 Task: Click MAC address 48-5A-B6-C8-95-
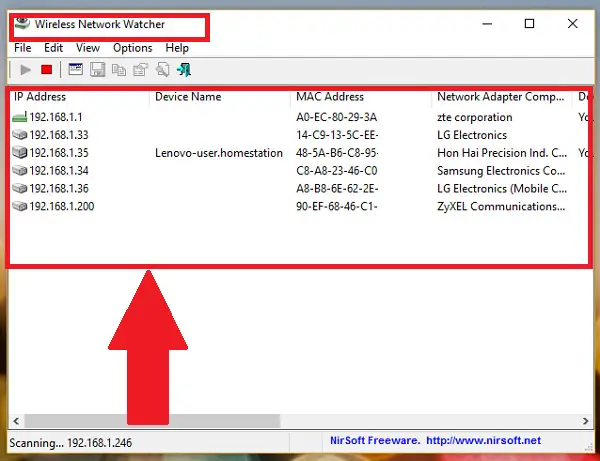pyautogui.click(x=337, y=153)
